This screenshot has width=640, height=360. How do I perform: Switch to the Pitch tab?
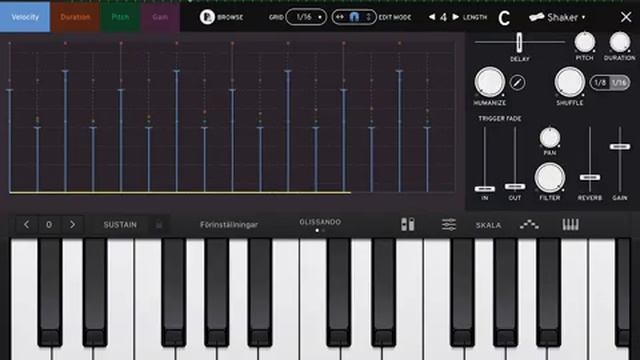tap(120, 17)
